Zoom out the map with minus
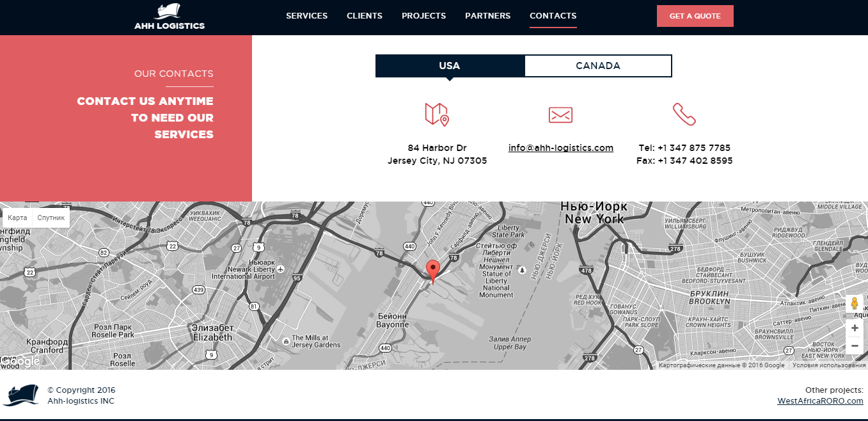868x421 pixels. (x=855, y=346)
